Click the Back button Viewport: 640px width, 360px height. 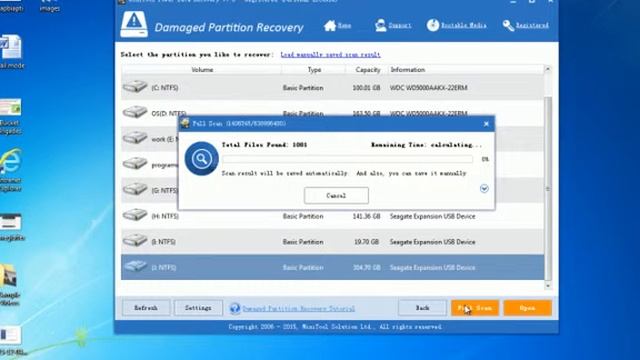422,308
